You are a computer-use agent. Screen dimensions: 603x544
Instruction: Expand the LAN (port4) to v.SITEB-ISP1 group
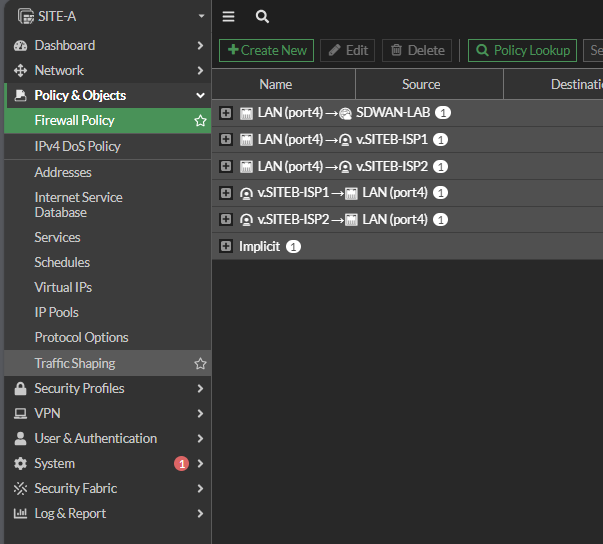(226, 140)
